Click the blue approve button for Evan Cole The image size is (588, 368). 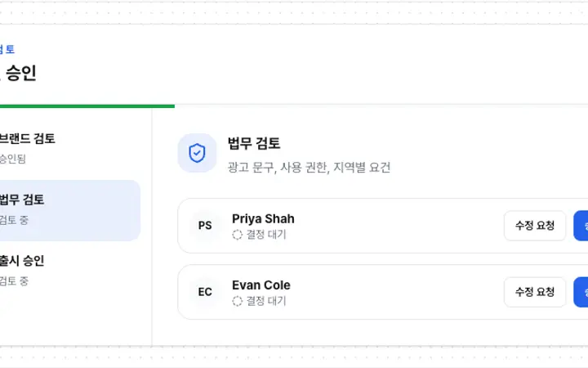point(581,292)
